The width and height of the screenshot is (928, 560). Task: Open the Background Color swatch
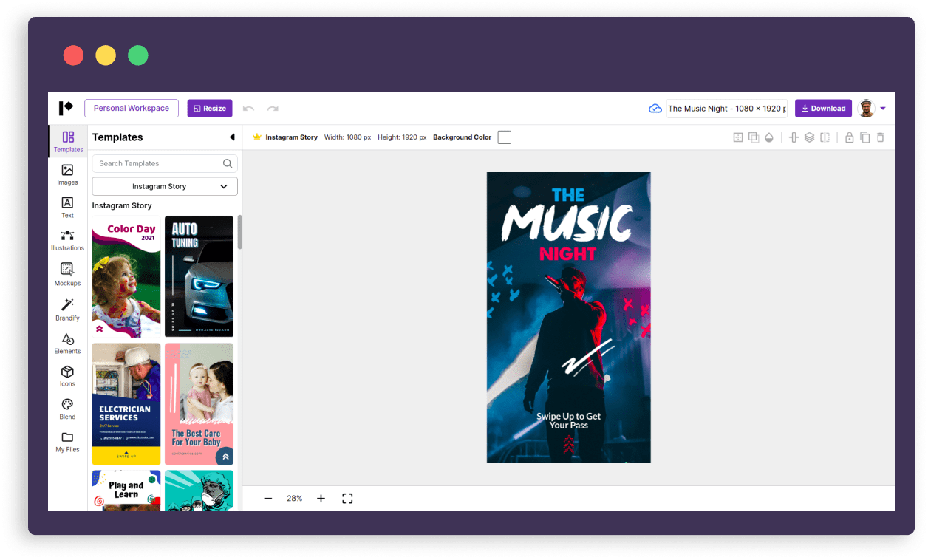point(505,137)
